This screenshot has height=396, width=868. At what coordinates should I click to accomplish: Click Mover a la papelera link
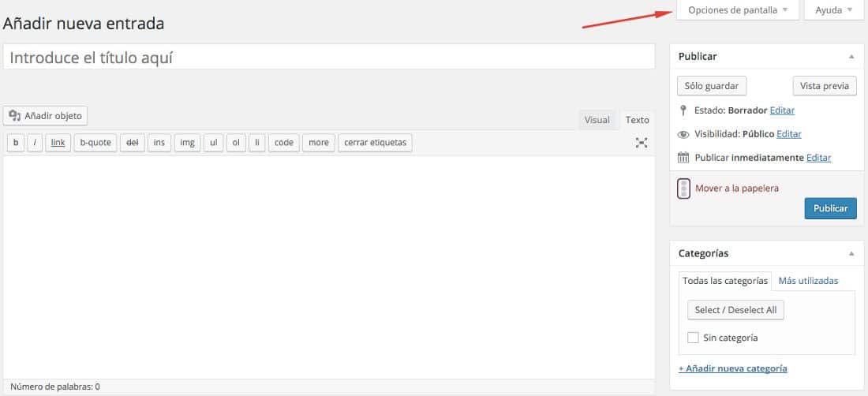(x=737, y=189)
